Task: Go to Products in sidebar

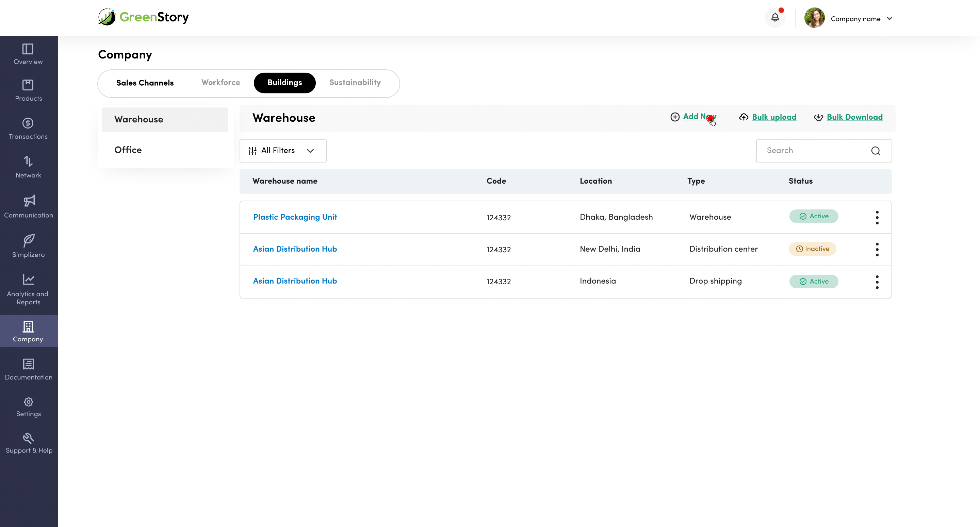Action: coord(28,85)
